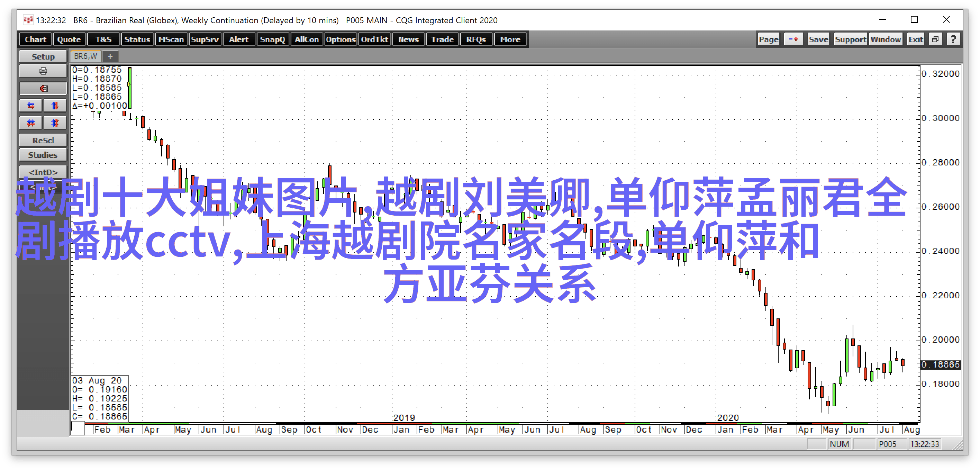The height and width of the screenshot is (470, 980).
Task: Click the horizontal compress arrows icon
Action: [31, 123]
